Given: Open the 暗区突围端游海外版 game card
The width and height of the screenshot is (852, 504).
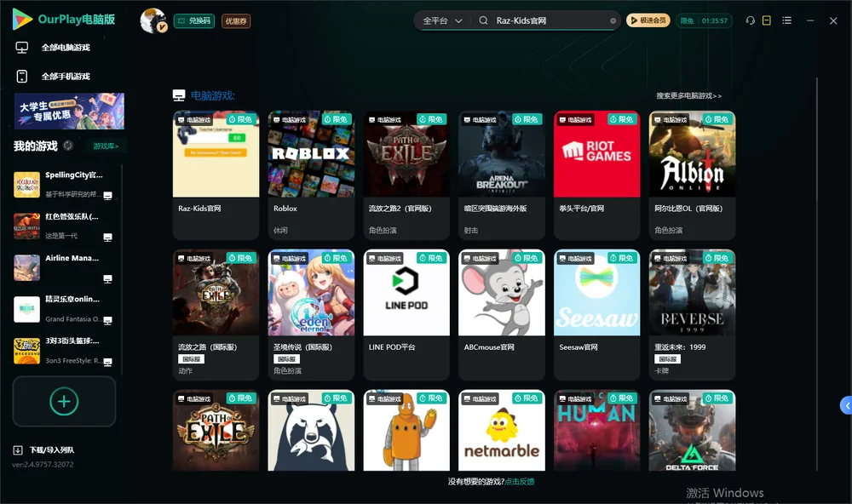Looking at the screenshot, I should tap(502, 175).
